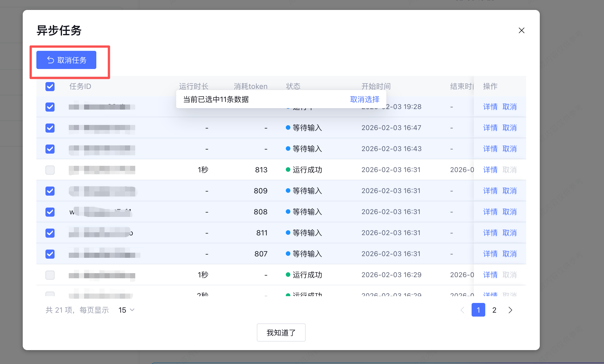
Task: Check the 运行成功 row with 813 tokens
Action: point(50,170)
